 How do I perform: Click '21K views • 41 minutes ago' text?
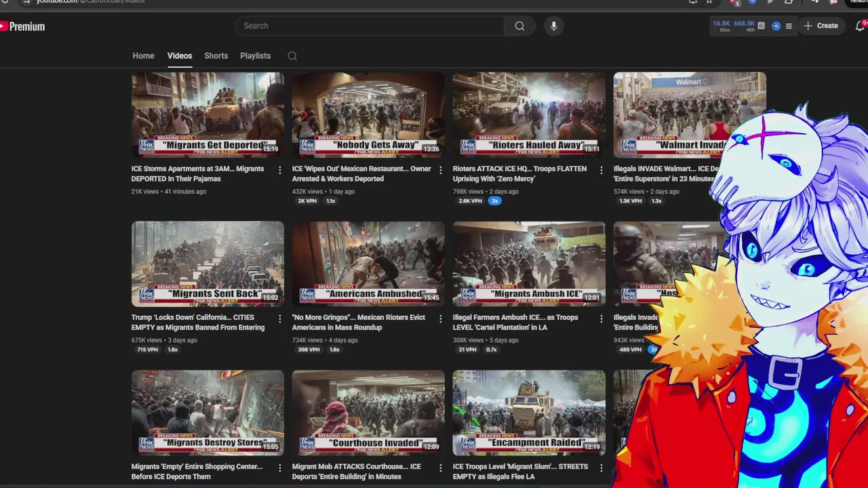(169, 192)
